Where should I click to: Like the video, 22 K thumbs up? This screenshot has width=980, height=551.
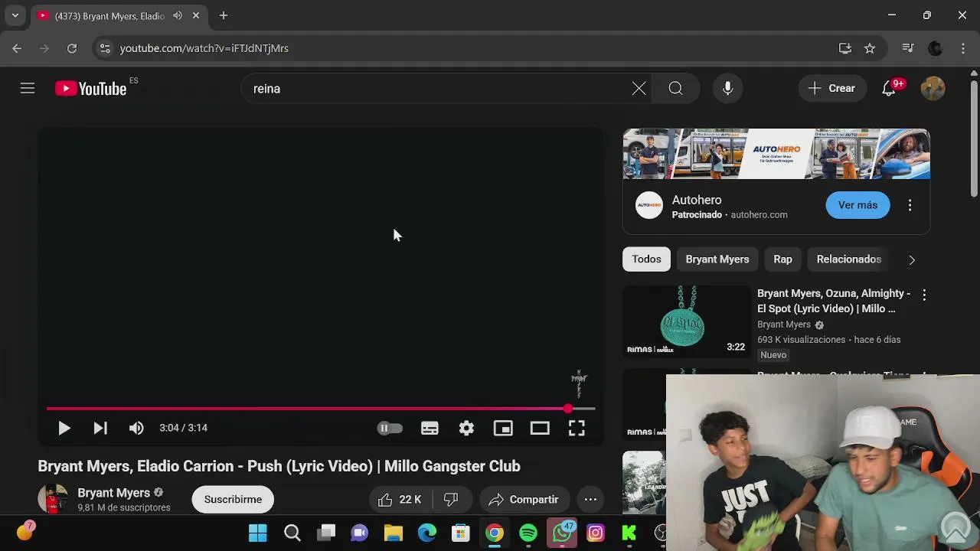click(x=400, y=500)
